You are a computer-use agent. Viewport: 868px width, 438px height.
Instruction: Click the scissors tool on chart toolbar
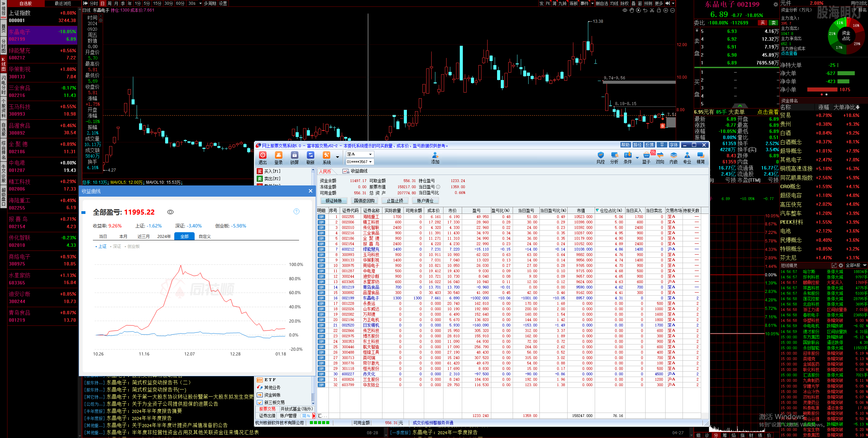click(x=652, y=10)
